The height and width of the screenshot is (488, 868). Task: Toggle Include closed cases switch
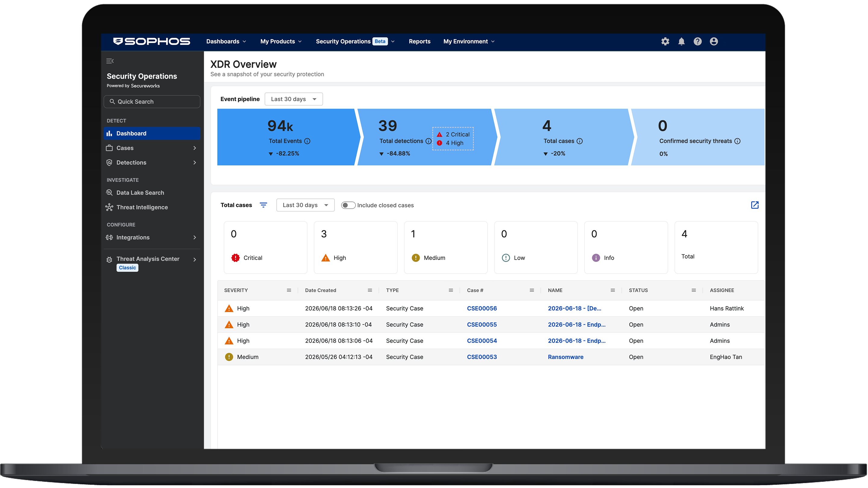coord(348,205)
